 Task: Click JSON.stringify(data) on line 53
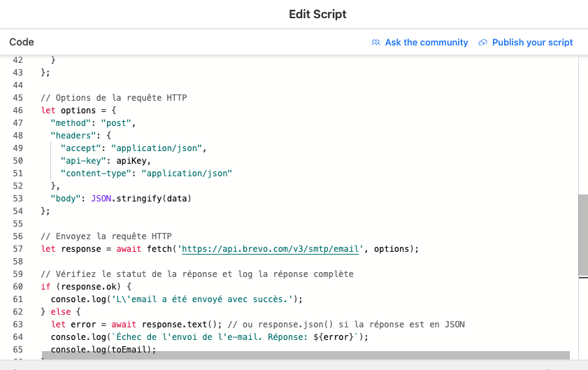(141, 199)
